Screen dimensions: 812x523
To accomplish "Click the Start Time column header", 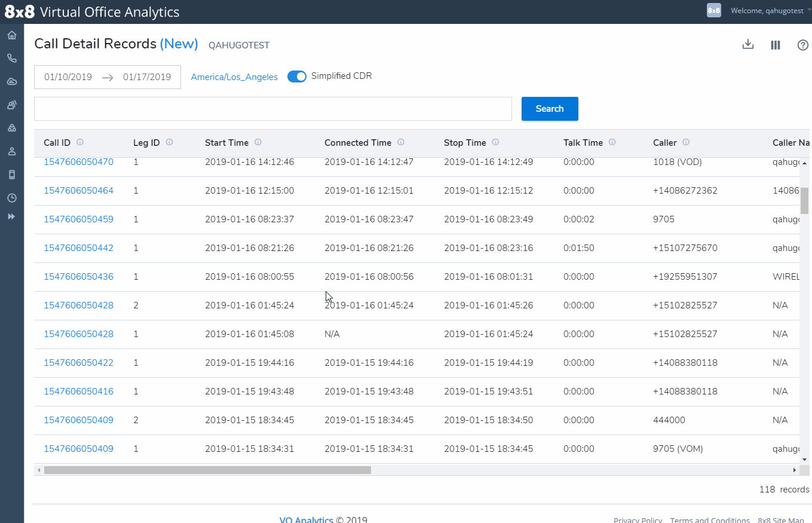I will [226, 143].
